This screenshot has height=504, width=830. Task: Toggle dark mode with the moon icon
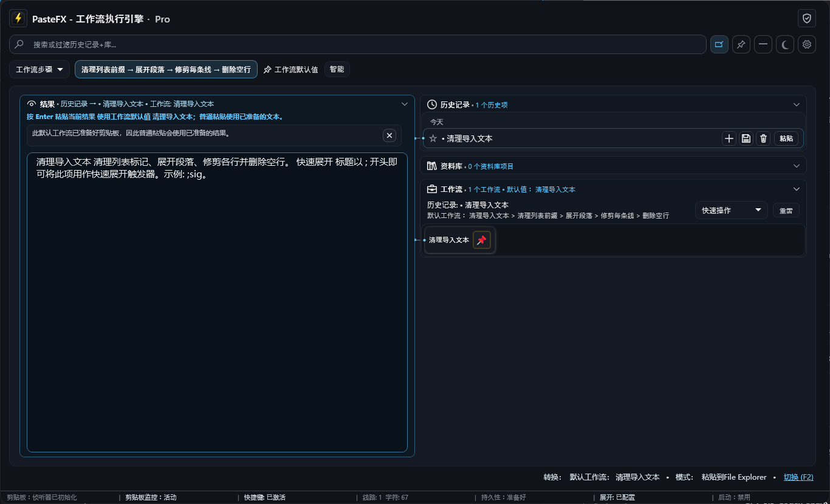pyautogui.click(x=785, y=44)
